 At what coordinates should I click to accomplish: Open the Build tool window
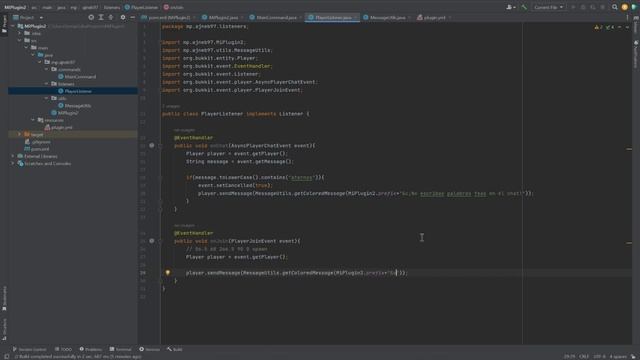[175, 349]
